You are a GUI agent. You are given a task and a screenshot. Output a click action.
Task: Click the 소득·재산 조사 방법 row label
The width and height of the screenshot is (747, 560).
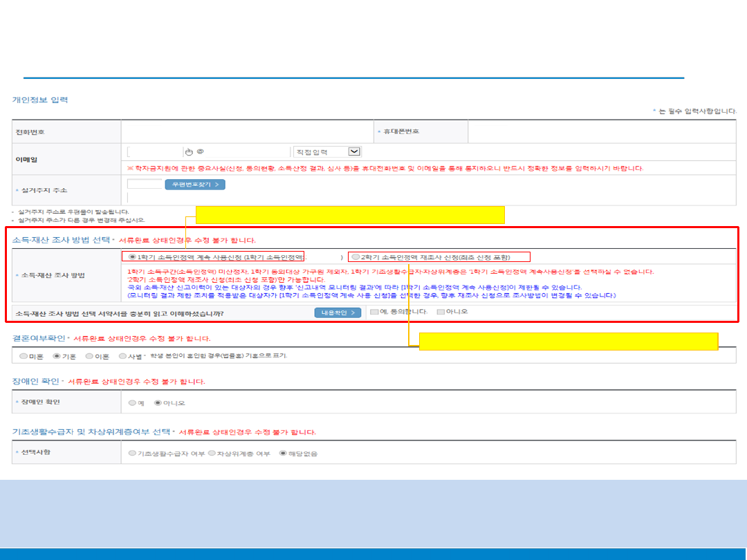click(x=53, y=275)
